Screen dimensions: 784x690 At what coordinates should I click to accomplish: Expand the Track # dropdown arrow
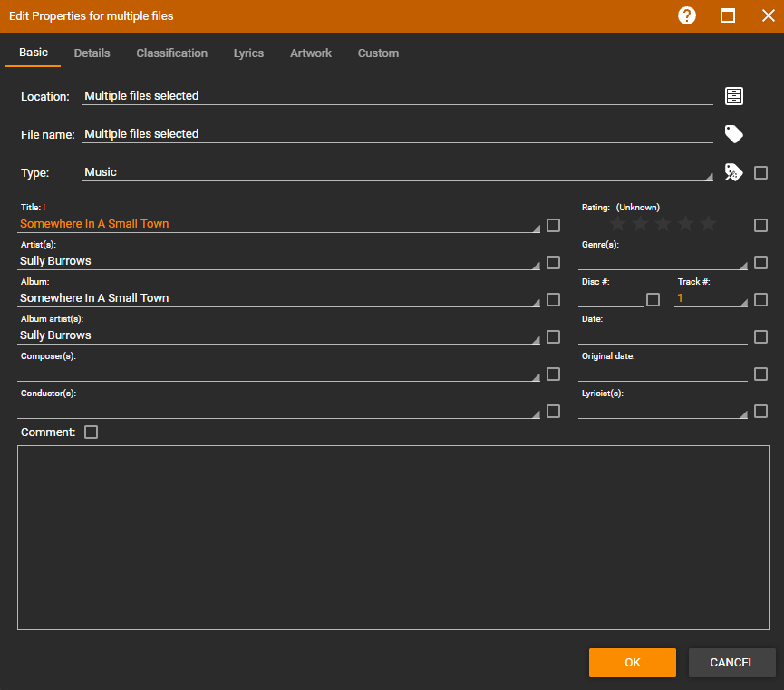743,303
